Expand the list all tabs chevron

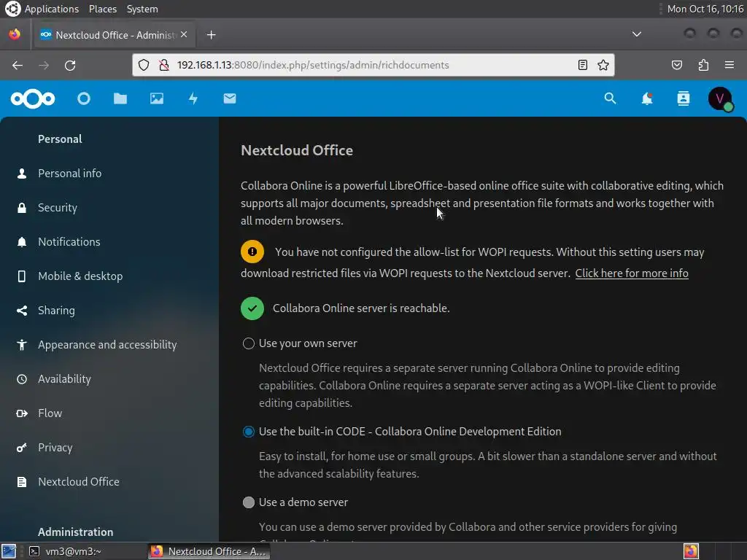(636, 34)
